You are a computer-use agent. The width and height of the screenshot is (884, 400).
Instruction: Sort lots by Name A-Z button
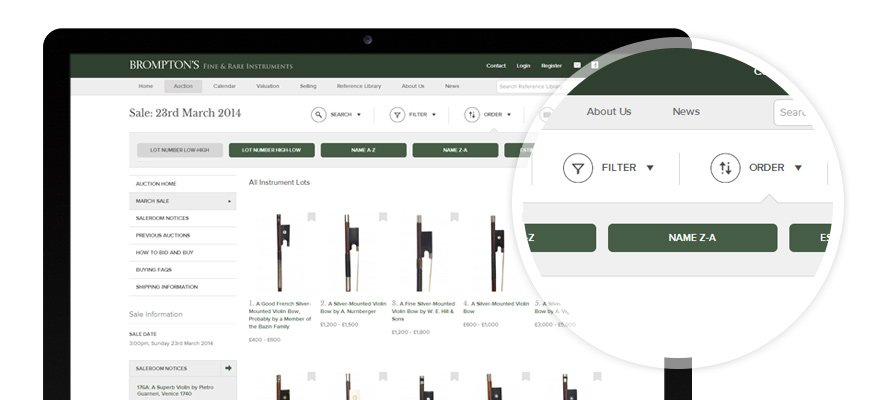[364, 150]
